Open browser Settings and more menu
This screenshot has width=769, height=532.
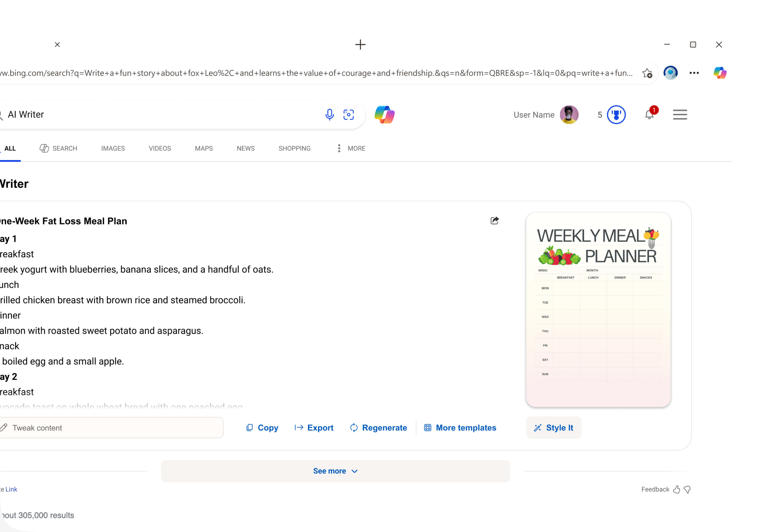694,73
